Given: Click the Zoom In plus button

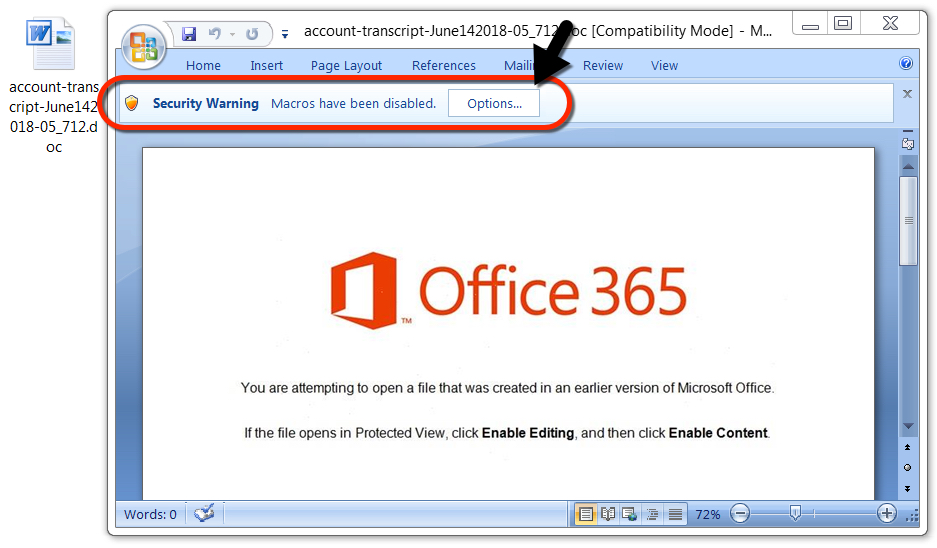Looking at the screenshot, I should [887, 513].
